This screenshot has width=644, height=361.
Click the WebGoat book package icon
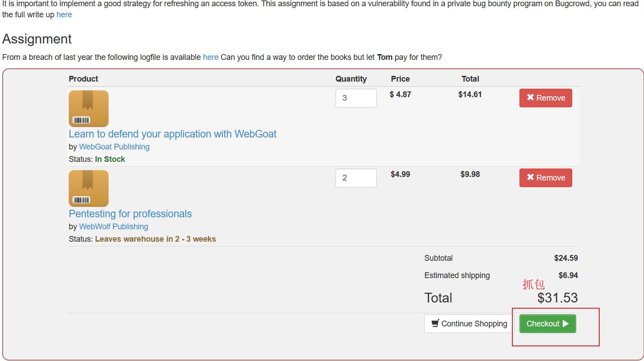pyautogui.click(x=89, y=109)
